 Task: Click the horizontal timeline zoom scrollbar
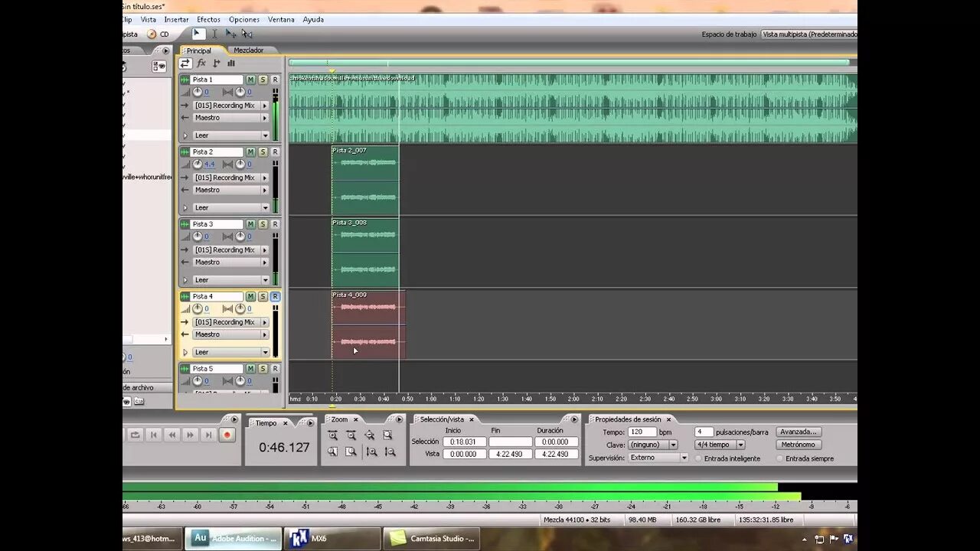pos(569,63)
